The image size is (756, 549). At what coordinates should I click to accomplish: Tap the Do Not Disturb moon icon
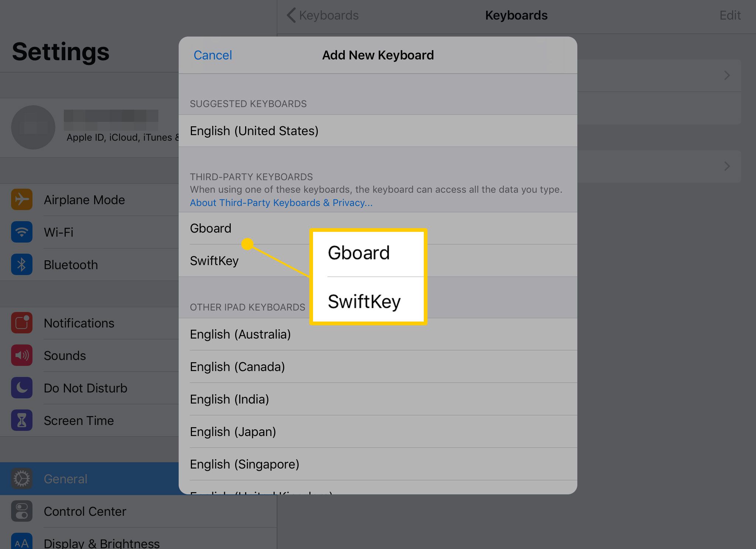pyautogui.click(x=22, y=388)
